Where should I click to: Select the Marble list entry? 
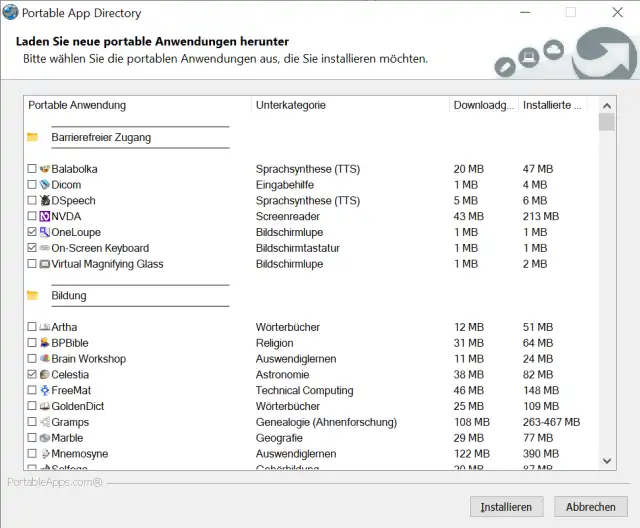tap(67, 438)
